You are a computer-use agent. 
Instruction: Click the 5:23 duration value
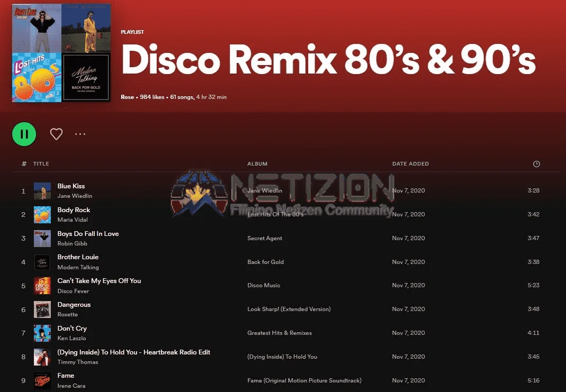pos(534,285)
